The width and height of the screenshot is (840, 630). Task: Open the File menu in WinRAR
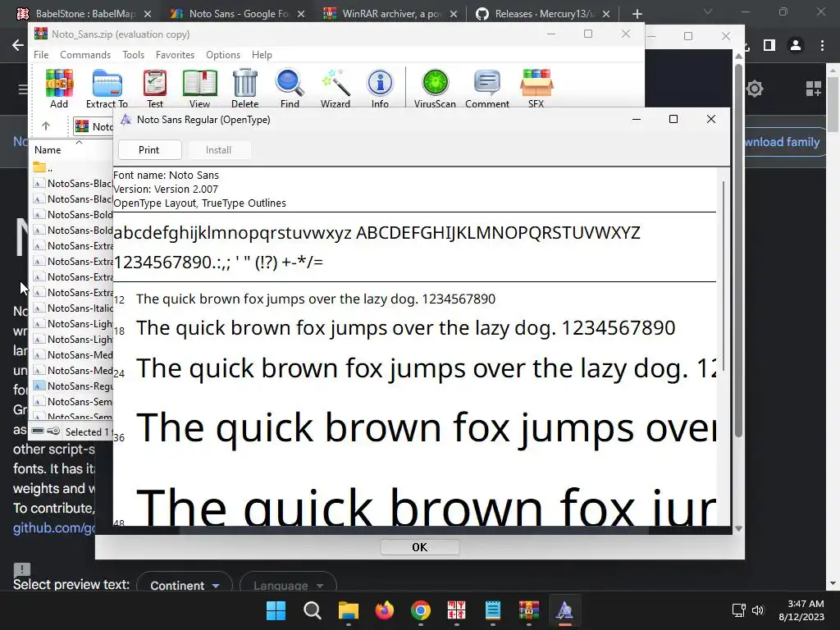pos(41,55)
